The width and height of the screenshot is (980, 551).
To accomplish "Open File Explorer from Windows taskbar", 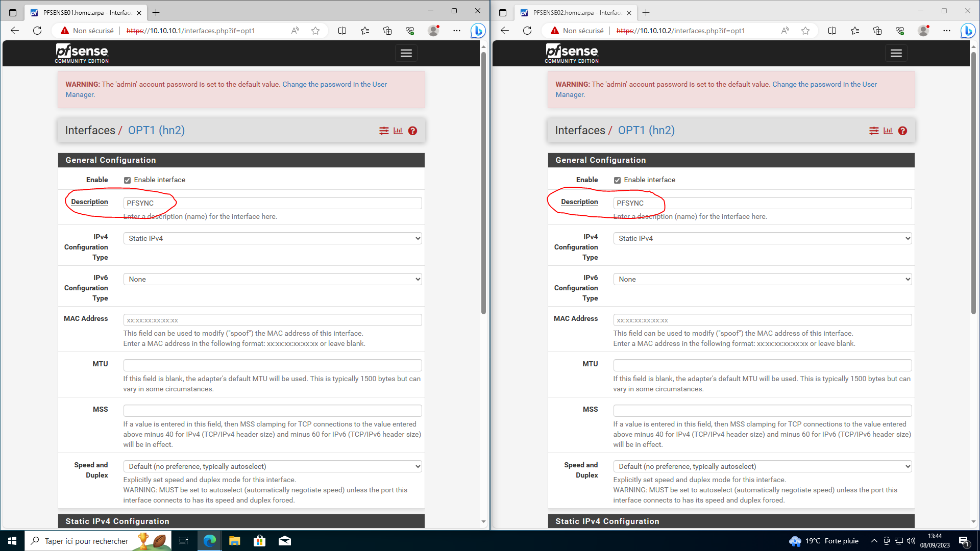I will tap(234, 541).
